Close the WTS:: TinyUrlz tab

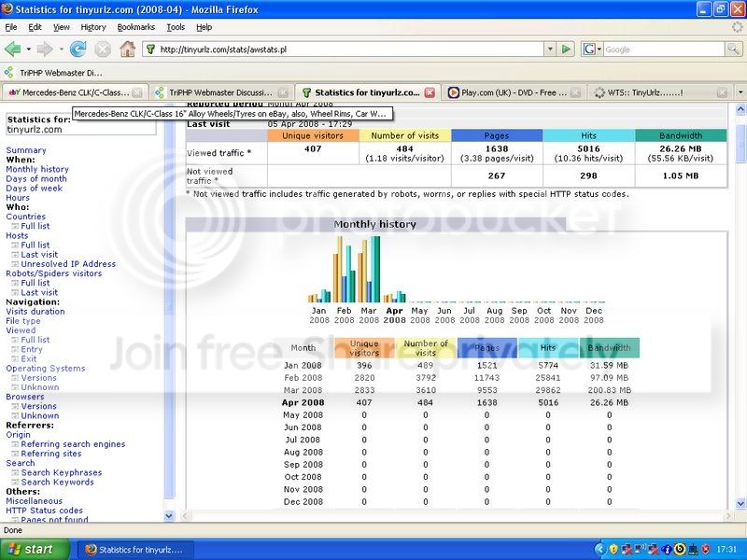(722, 92)
